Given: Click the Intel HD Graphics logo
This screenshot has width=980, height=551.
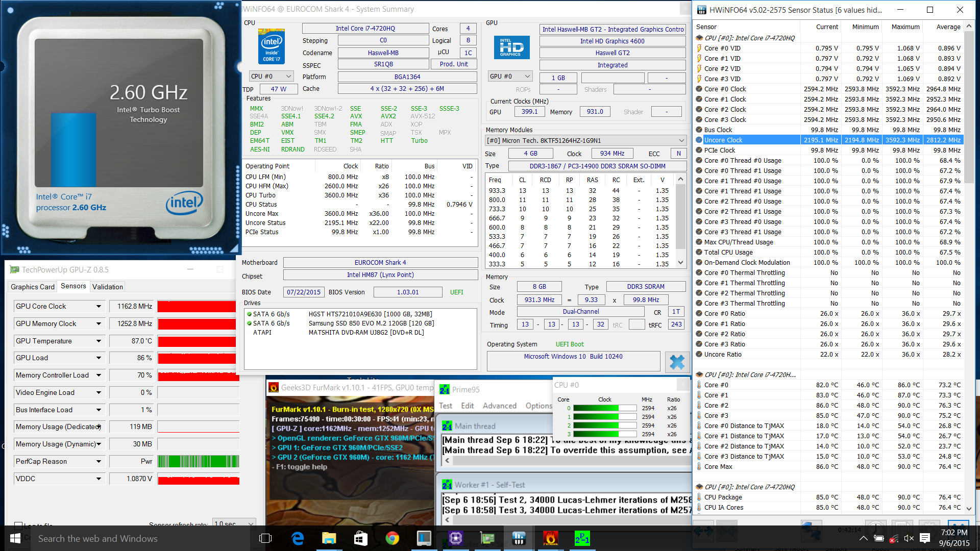Looking at the screenshot, I should [x=511, y=47].
